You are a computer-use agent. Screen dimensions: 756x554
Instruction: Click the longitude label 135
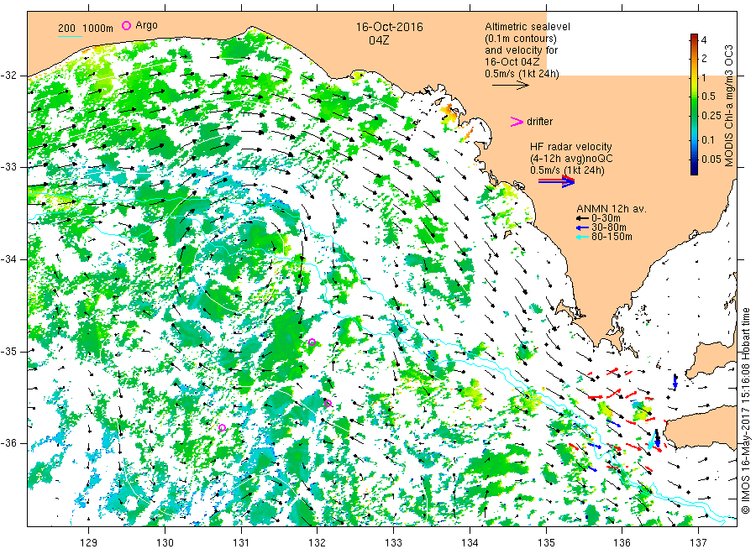point(546,542)
